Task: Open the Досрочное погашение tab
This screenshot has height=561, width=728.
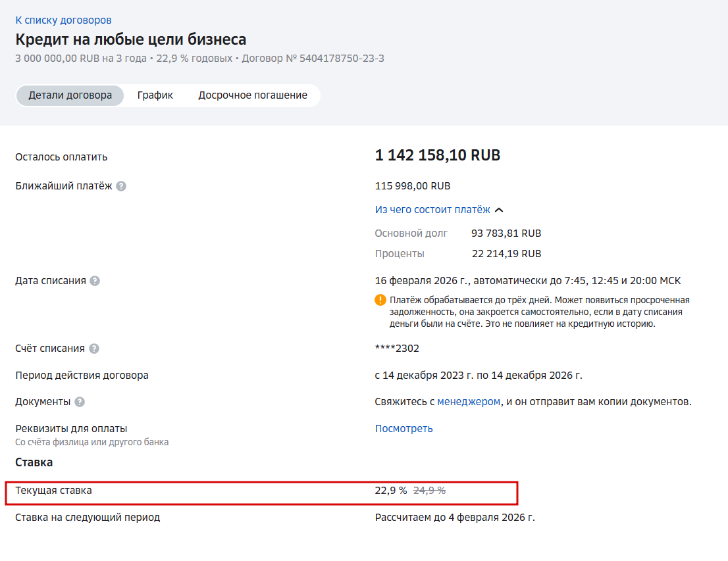Action: pos(253,95)
